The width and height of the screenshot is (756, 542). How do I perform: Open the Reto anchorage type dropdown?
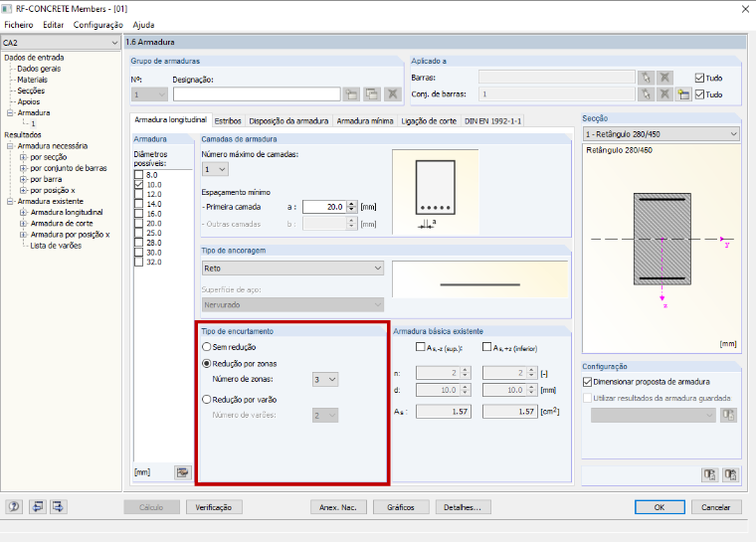(x=292, y=269)
